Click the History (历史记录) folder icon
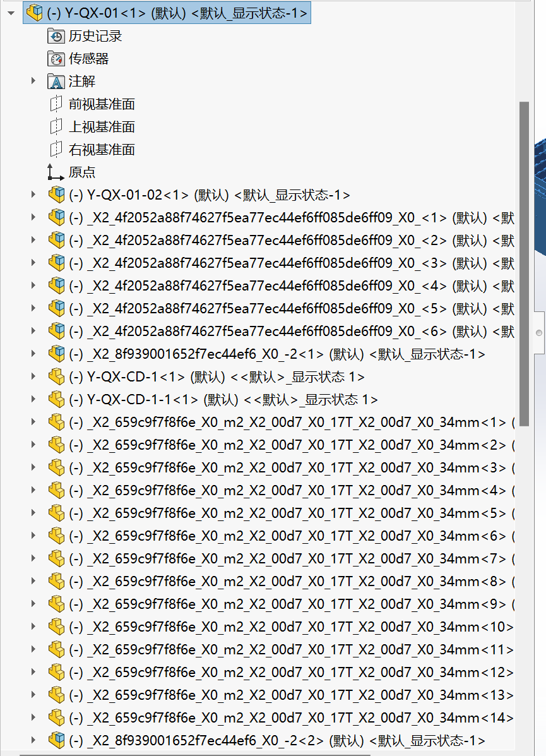 (x=56, y=36)
